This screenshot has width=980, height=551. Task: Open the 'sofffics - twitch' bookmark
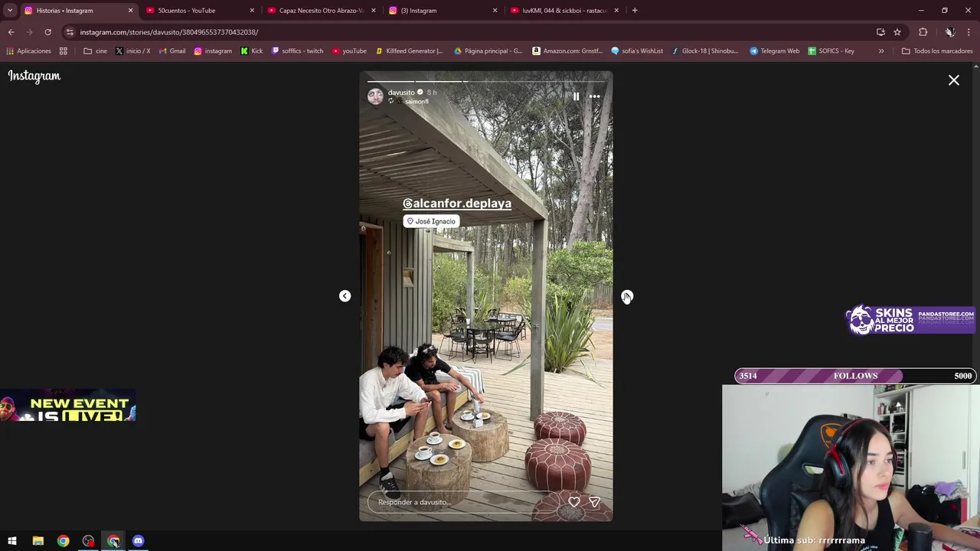(297, 51)
